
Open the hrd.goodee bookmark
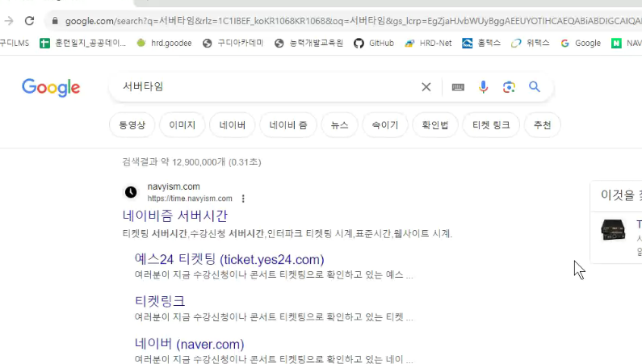click(164, 43)
